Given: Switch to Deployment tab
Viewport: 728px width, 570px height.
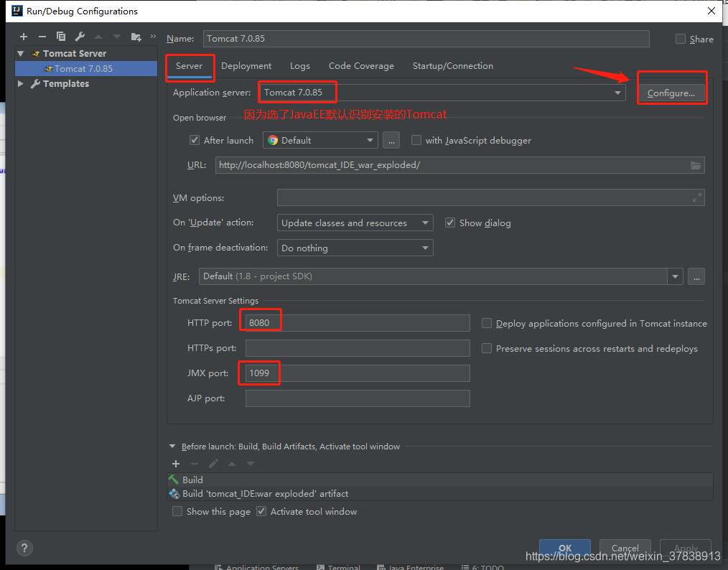Looking at the screenshot, I should (246, 66).
